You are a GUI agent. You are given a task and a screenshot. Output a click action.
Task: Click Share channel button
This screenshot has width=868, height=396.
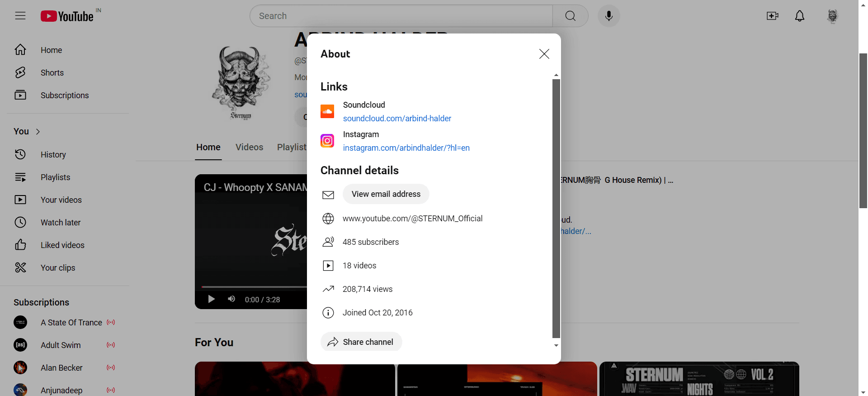point(361,342)
